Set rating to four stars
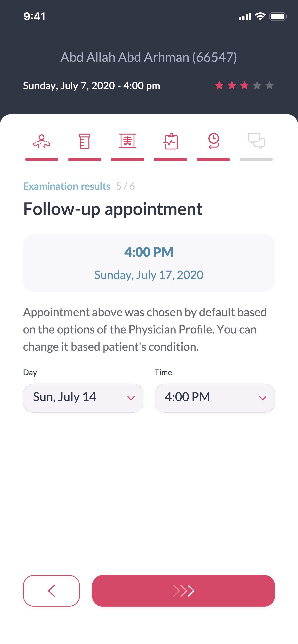Viewport: 298px width, 644px height. 257,86
